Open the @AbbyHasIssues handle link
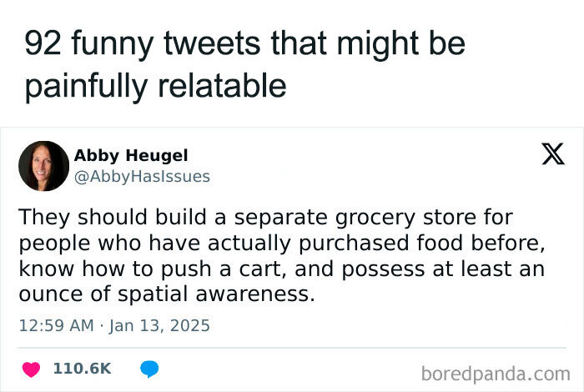584x392 pixels. pyautogui.click(x=142, y=176)
